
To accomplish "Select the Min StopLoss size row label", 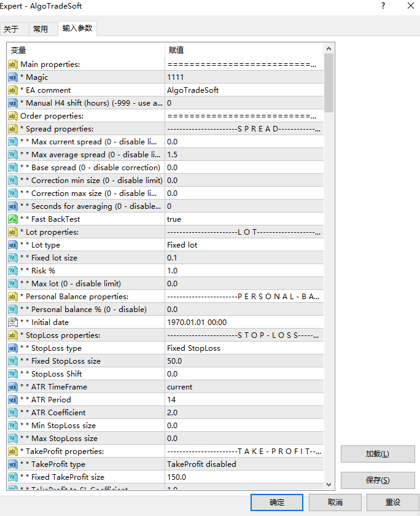I will coord(58,426).
